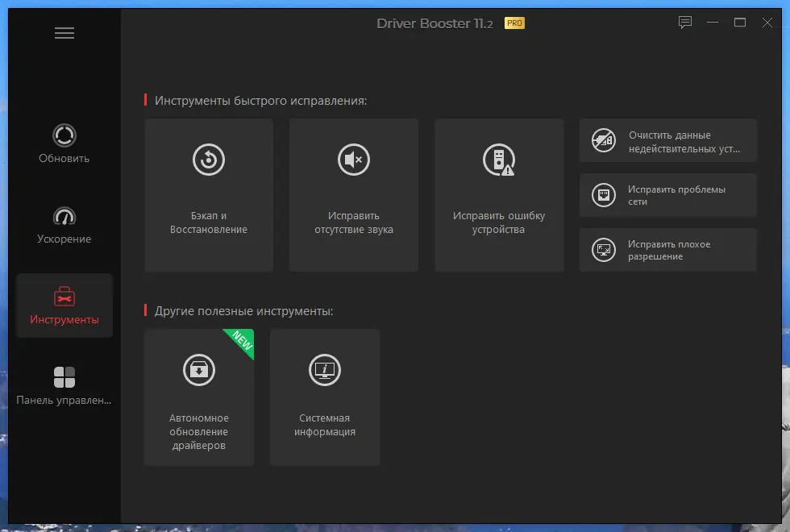Click the network fix icon
790x532 pixels.
tap(604, 195)
